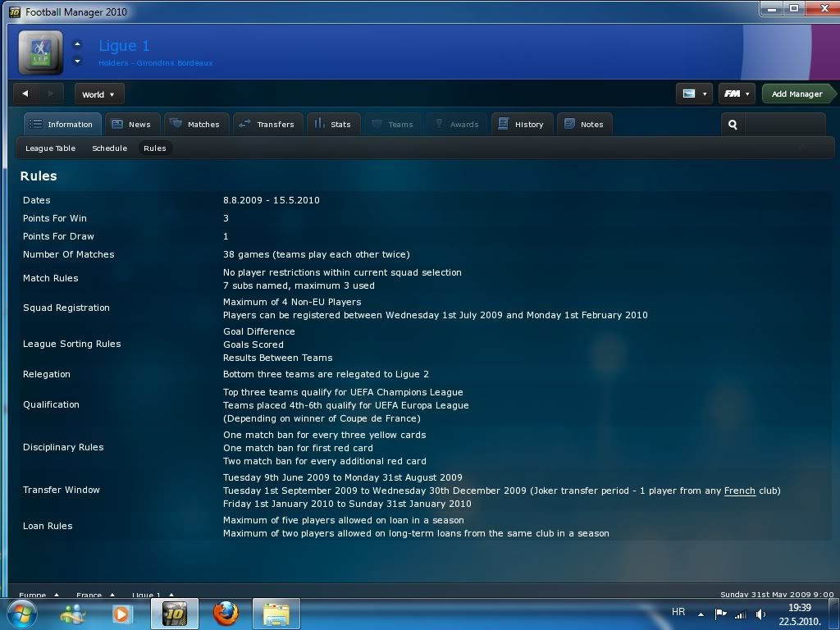Open the FM menu dropdown
Screen dimensions: 840x630
click(736, 94)
